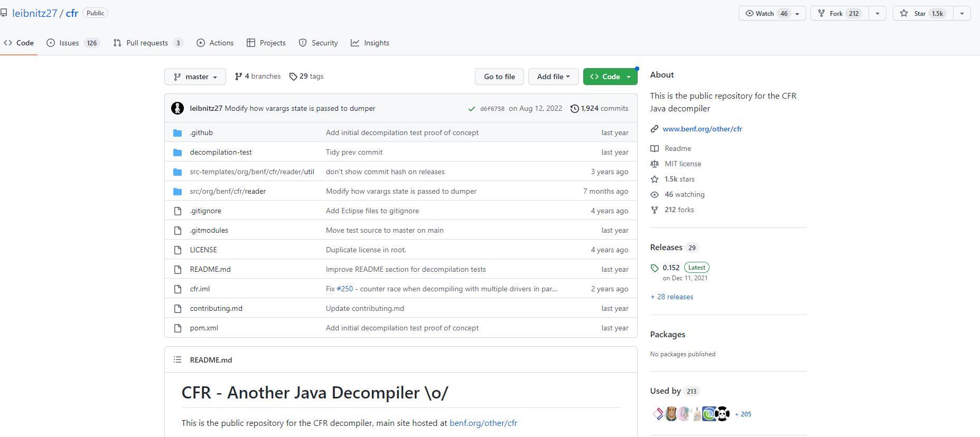Screen dimensions: 980x437
Task: Open the .gitignore file
Action: coord(206,211)
